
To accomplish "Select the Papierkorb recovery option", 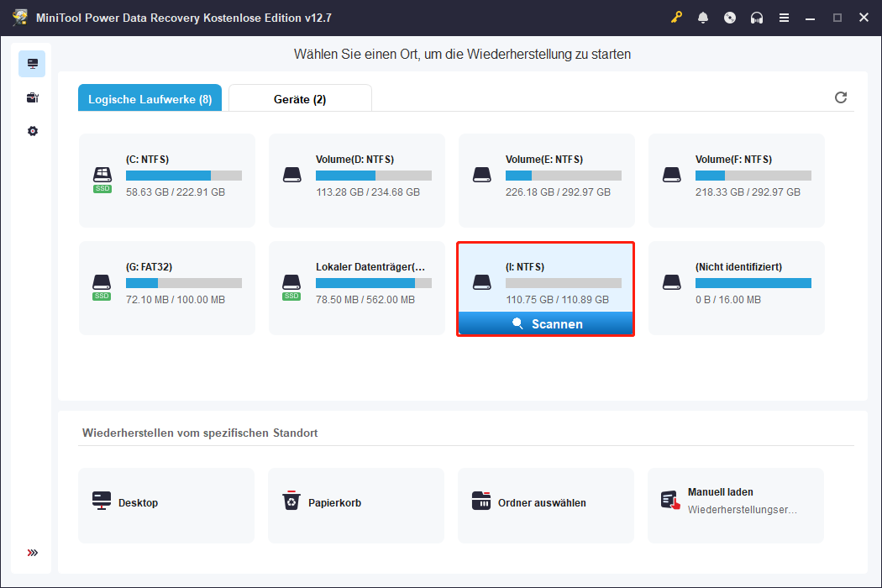I will pos(355,505).
